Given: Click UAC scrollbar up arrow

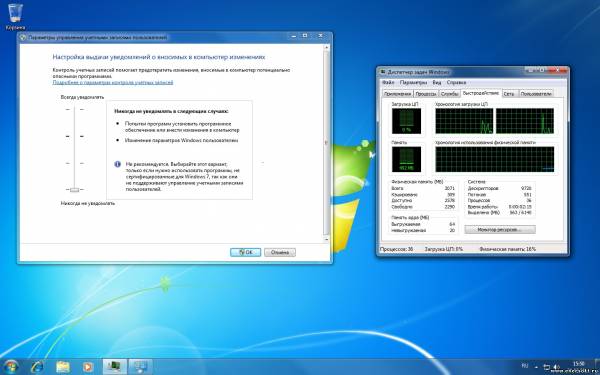Looking at the screenshot, I should [326, 47].
